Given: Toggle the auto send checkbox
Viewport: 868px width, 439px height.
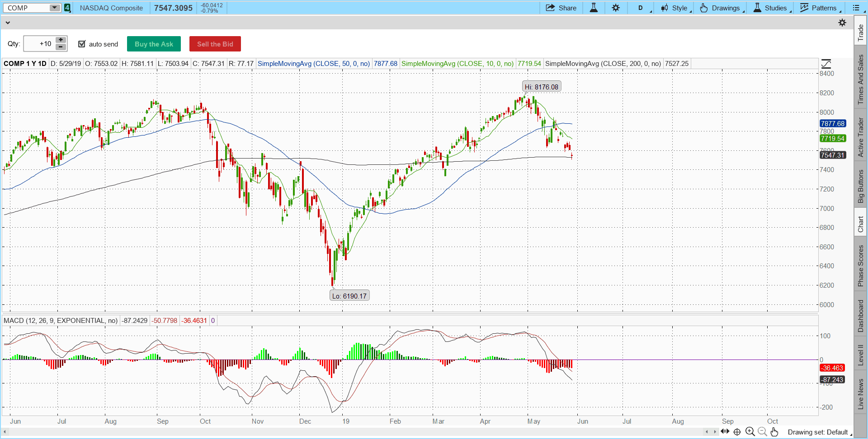Looking at the screenshot, I should tap(82, 44).
